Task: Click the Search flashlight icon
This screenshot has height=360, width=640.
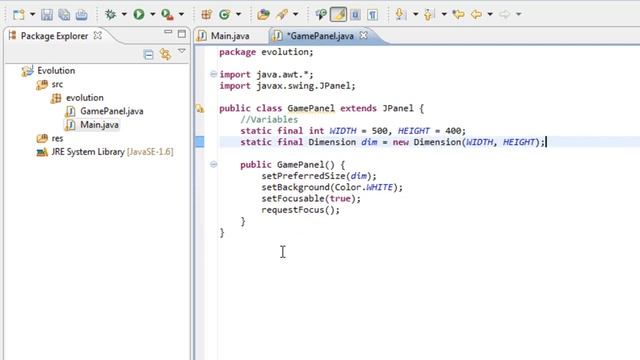Action: (x=282, y=15)
